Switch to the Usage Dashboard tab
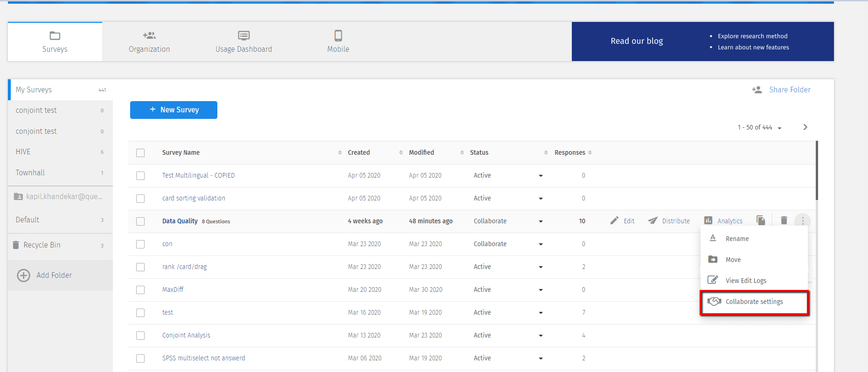 pyautogui.click(x=243, y=41)
